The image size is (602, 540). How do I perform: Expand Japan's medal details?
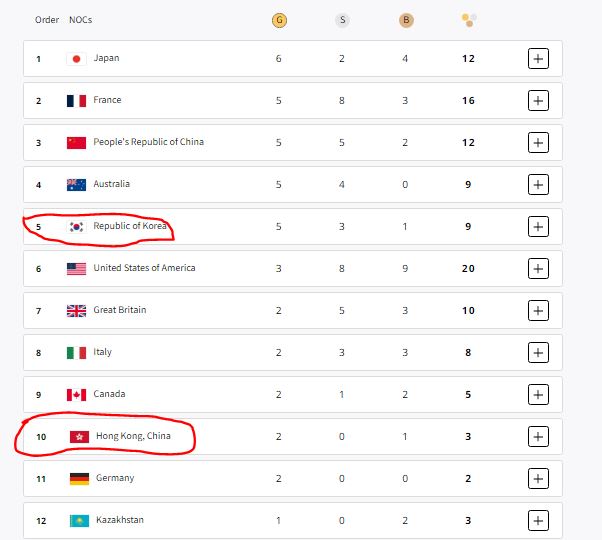pos(538,59)
